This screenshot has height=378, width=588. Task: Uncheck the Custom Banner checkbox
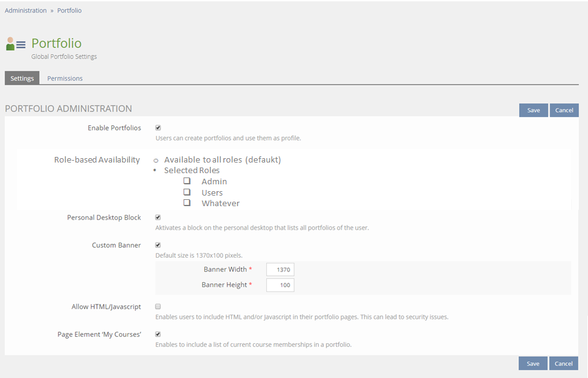[158, 245]
